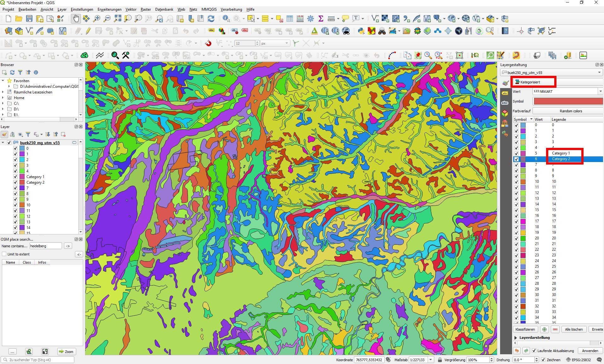Open the Projekt menu

[9, 9]
